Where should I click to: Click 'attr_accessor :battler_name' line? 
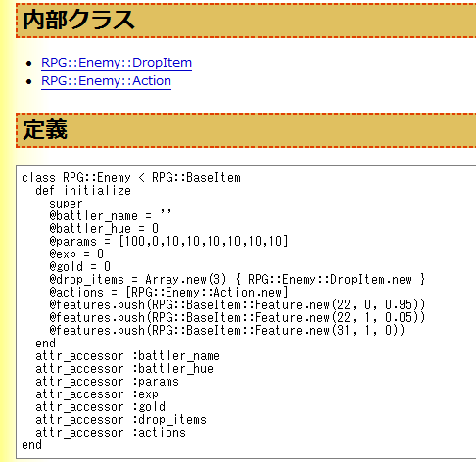127,356
